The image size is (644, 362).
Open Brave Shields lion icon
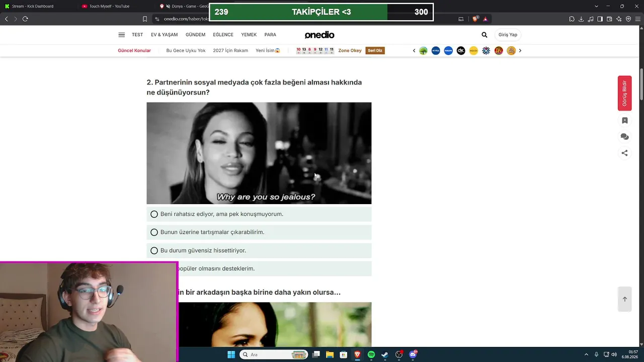pos(475,19)
